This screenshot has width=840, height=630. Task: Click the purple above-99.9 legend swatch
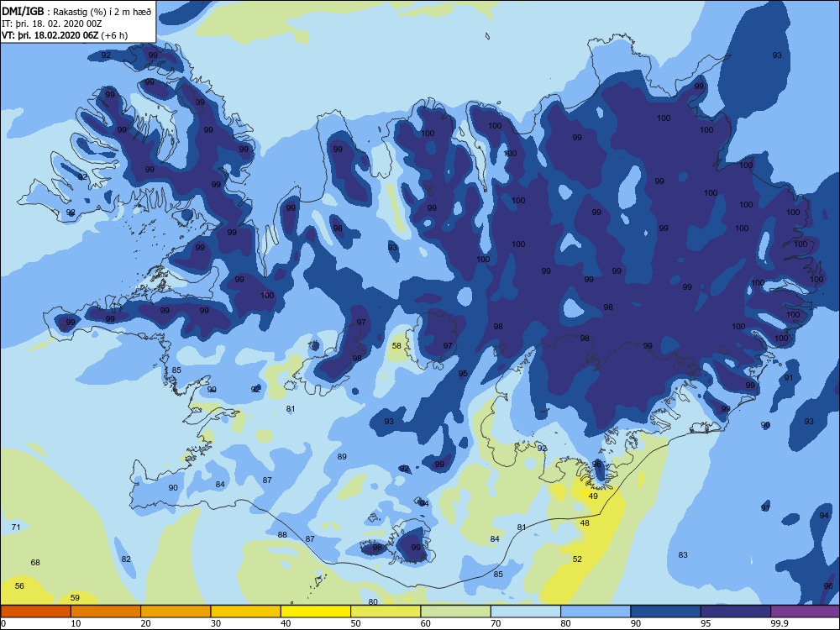(806, 612)
